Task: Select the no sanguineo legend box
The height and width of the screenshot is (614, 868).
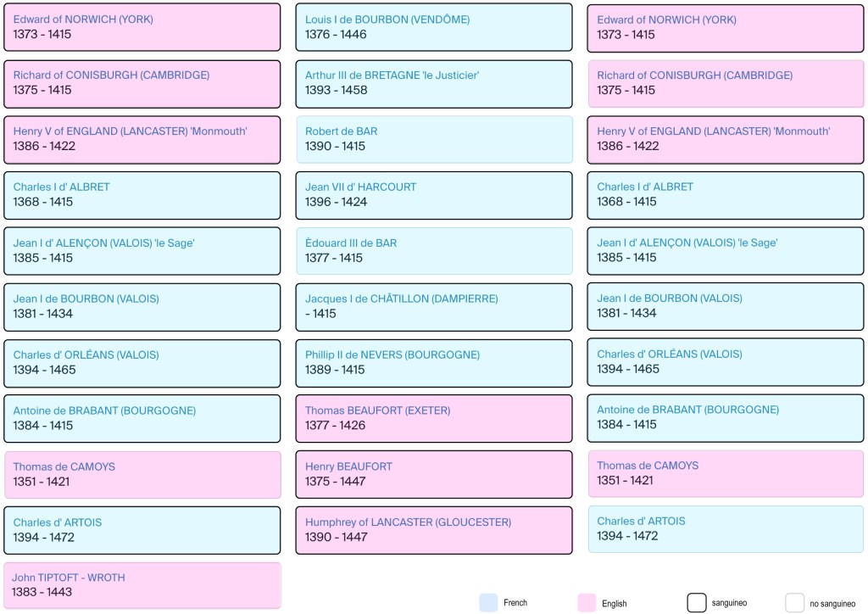Action: (794, 602)
